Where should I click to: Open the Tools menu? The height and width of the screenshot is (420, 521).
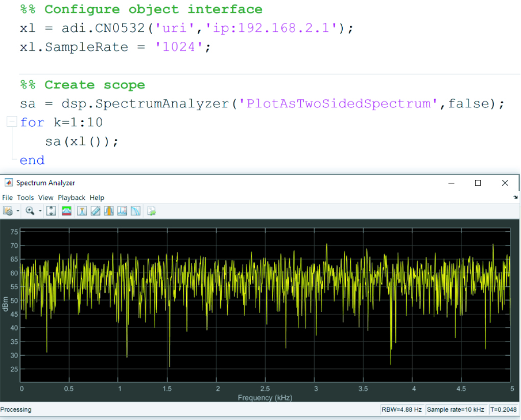tap(25, 198)
